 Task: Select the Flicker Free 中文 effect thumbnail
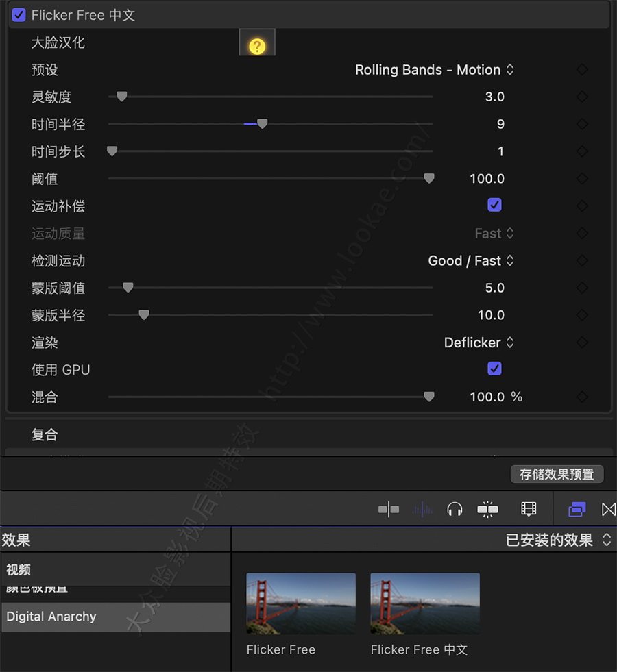425,603
